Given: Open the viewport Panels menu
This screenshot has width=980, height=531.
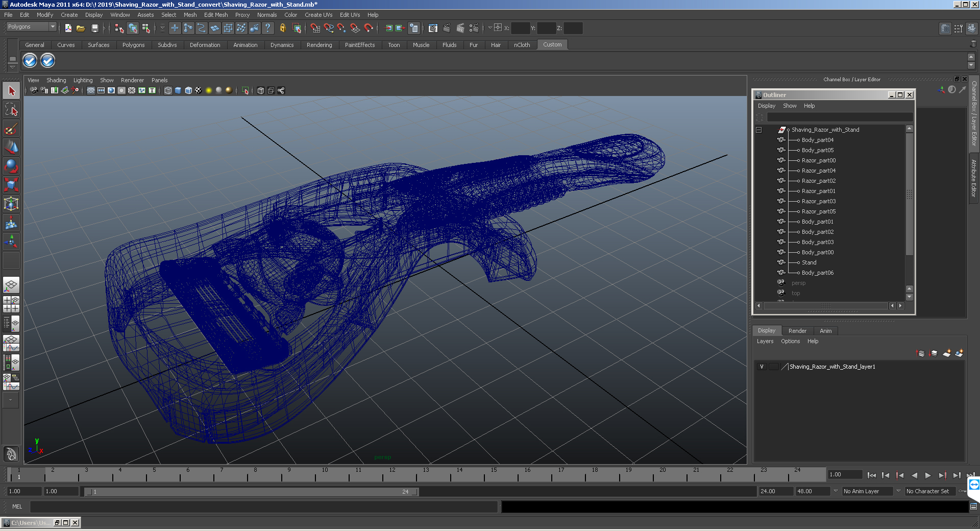Looking at the screenshot, I should click(159, 80).
